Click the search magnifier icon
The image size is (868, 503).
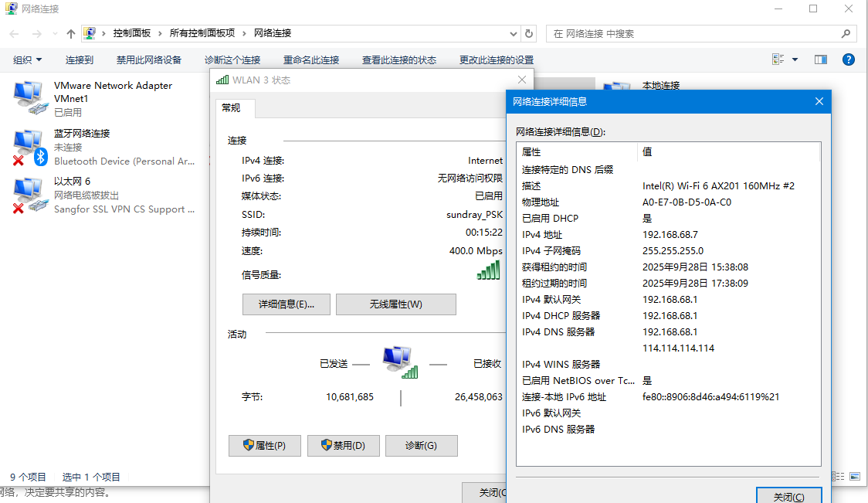846,34
